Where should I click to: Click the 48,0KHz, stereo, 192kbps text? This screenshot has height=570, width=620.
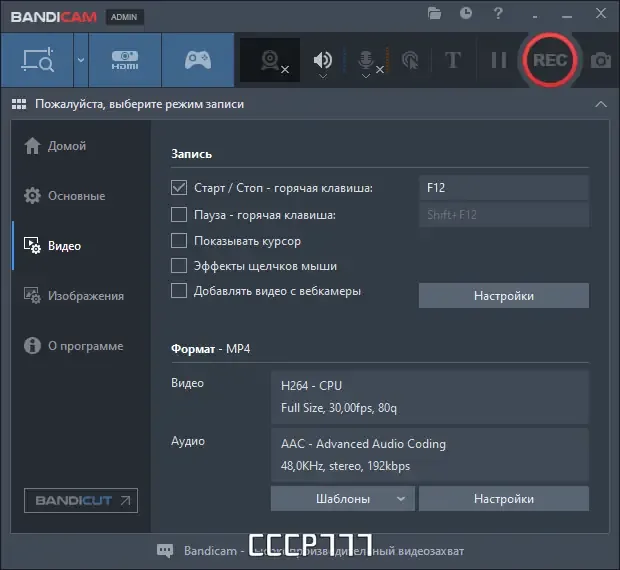(x=345, y=466)
